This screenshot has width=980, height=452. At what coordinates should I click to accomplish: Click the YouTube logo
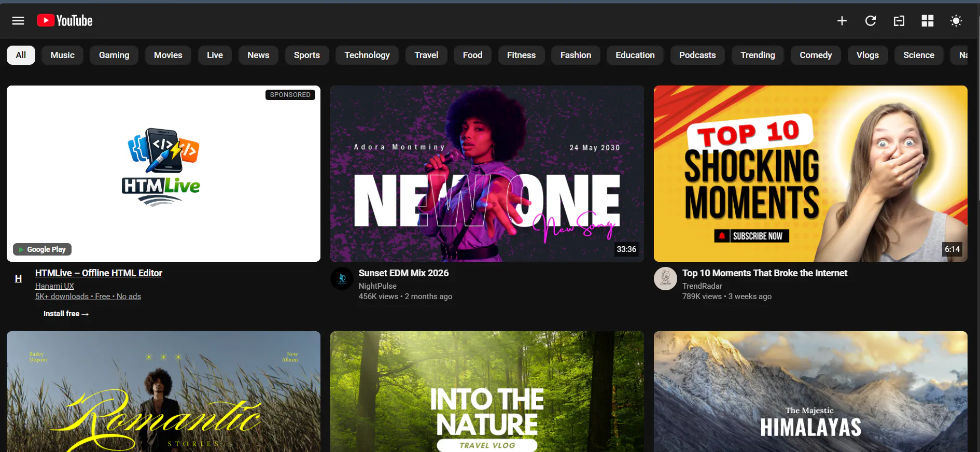coord(65,21)
